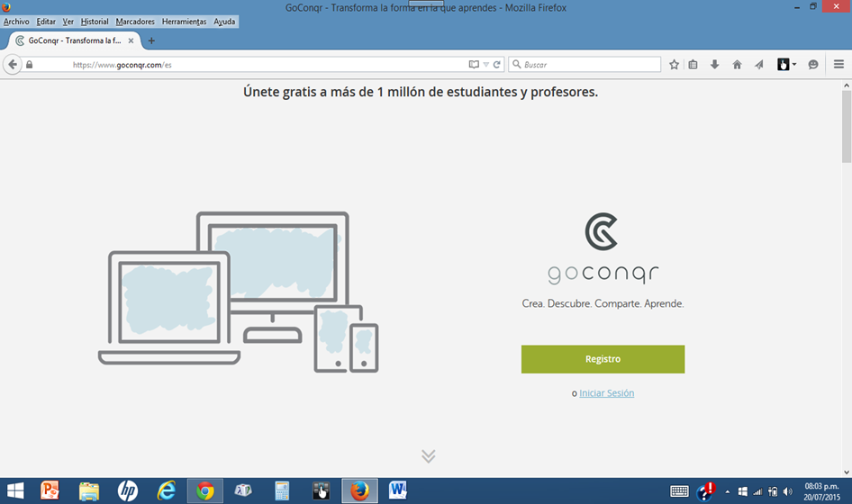Open the Firefox hamburger menu

click(x=838, y=64)
